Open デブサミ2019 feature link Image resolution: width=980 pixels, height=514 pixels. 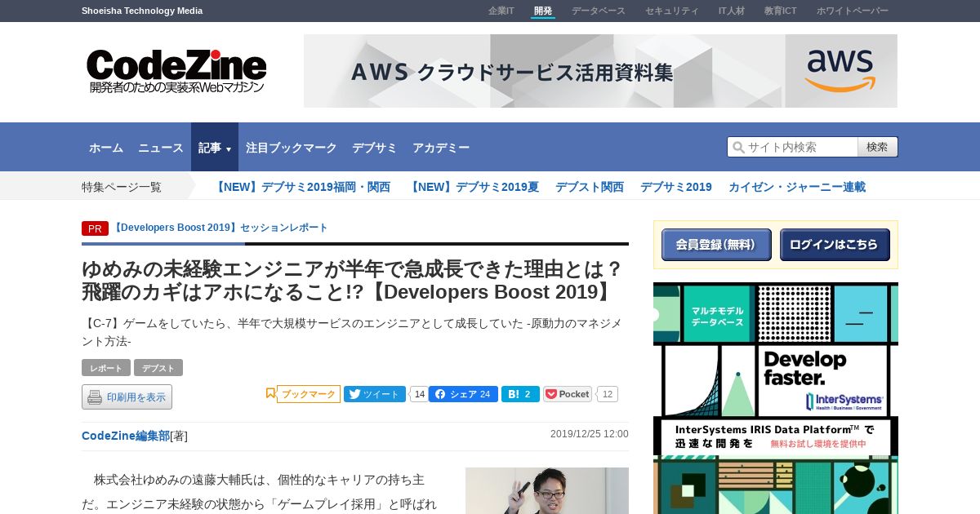676,187
